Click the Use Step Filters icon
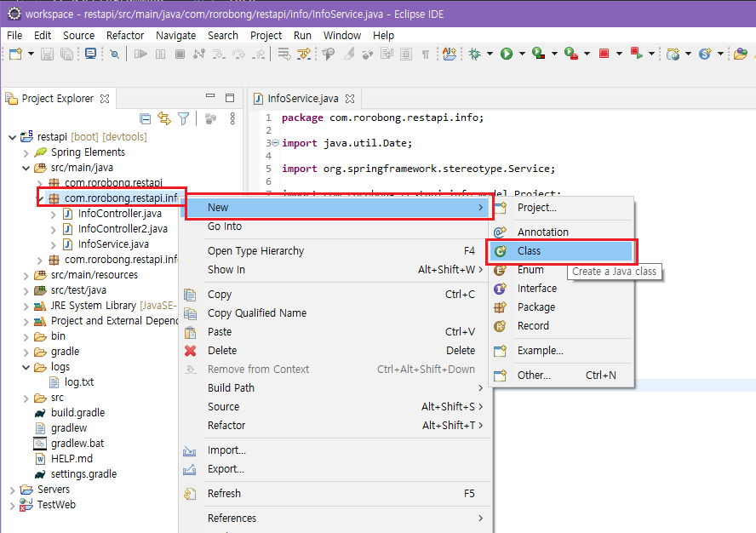Image resolution: width=756 pixels, height=533 pixels. coord(304,54)
